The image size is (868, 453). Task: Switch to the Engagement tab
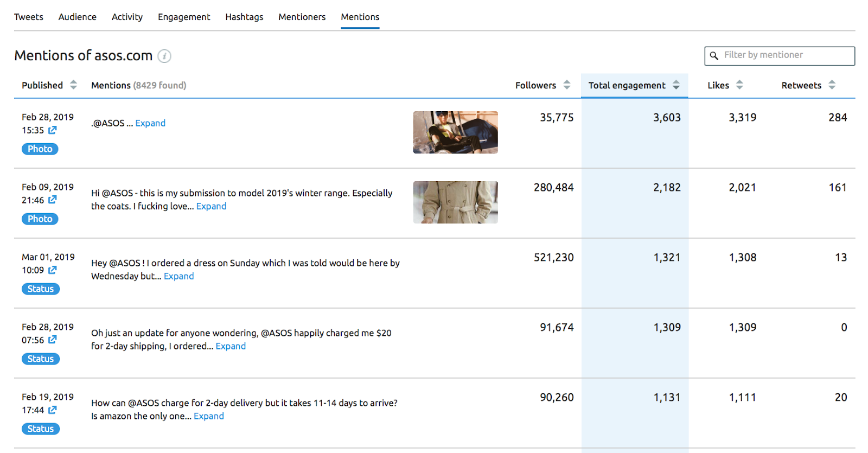click(184, 17)
